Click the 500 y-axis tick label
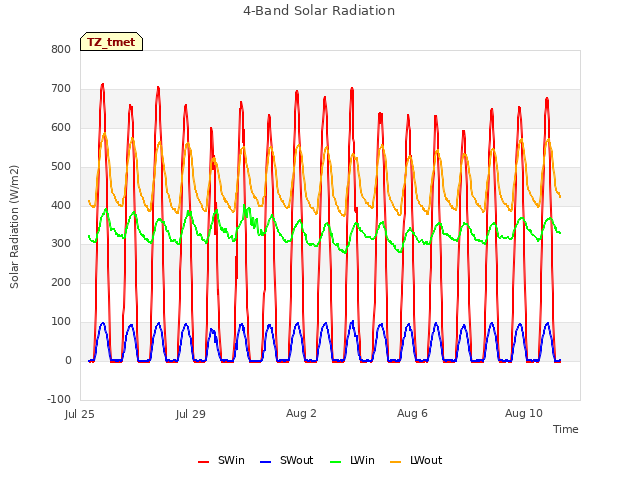Viewport: 640px width, 480px height. [x=61, y=167]
